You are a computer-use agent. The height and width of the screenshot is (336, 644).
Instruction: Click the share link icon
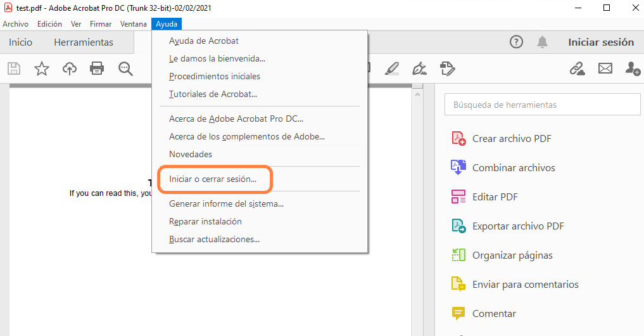[x=577, y=68]
